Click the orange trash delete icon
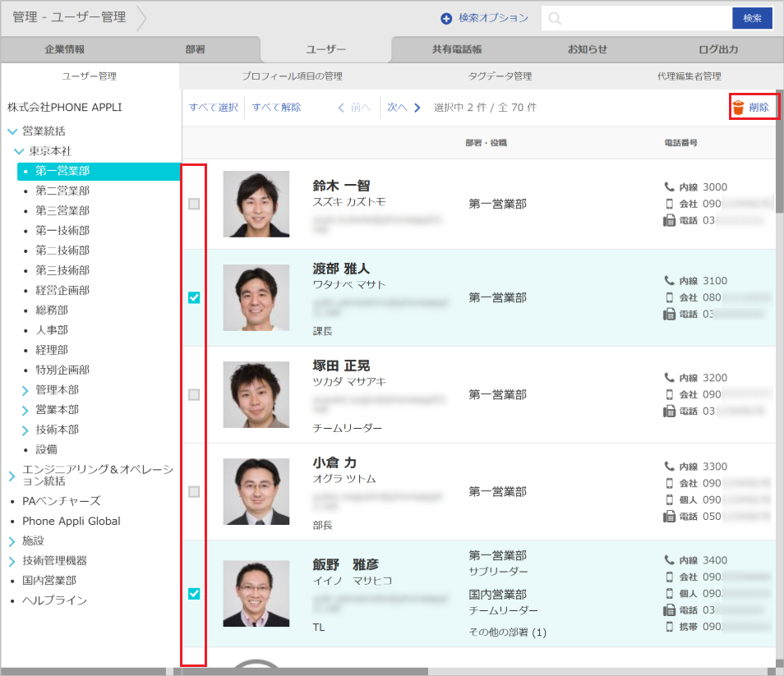Screen dimensions: 784x676 tap(738, 108)
